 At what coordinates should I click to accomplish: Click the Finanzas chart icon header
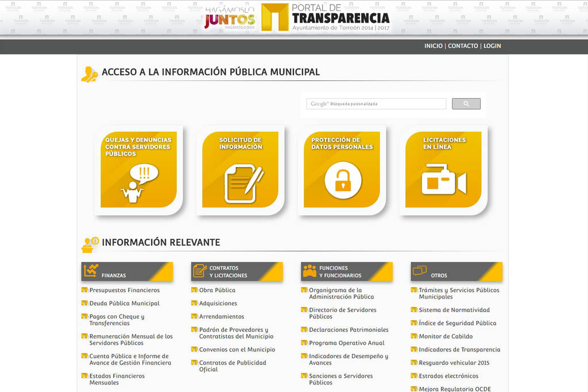[91, 271]
